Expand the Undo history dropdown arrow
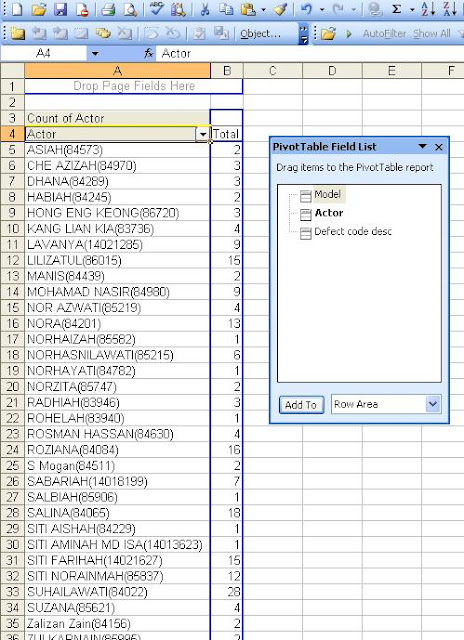The image size is (464, 640). point(322,9)
